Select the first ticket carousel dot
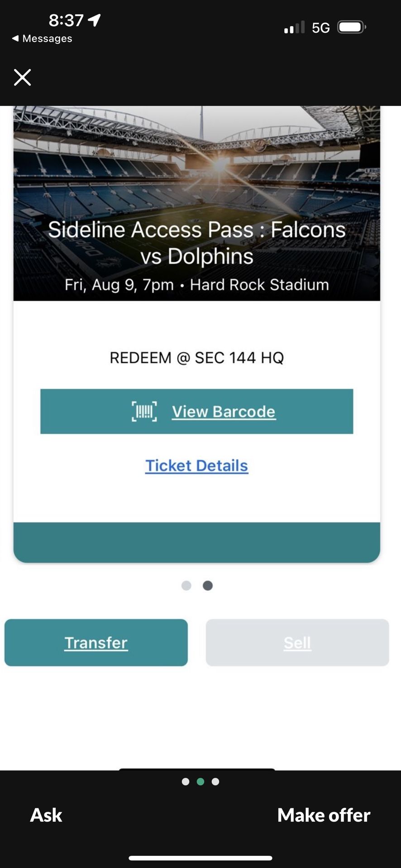 point(186,585)
